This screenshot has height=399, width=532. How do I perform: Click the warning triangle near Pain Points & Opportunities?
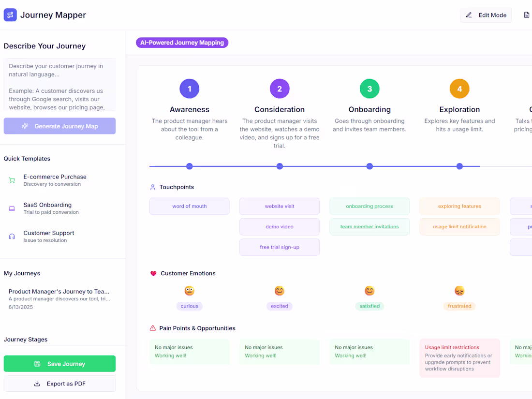pyautogui.click(x=153, y=328)
